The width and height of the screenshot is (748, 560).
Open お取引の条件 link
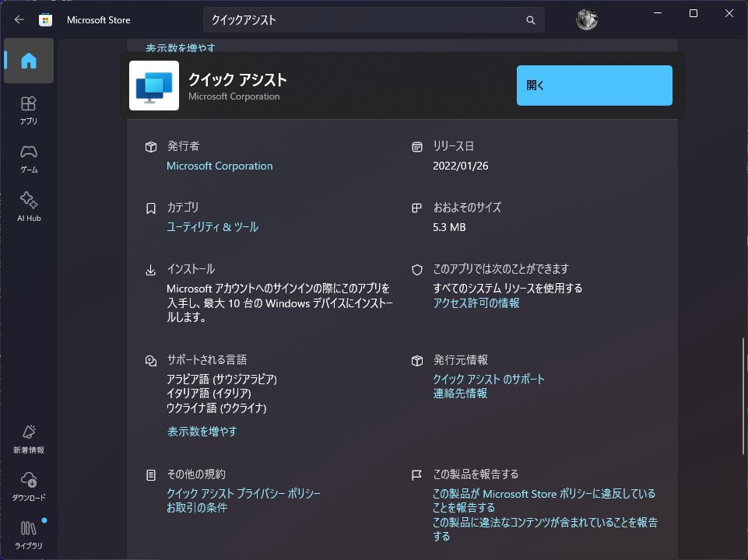(x=197, y=508)
